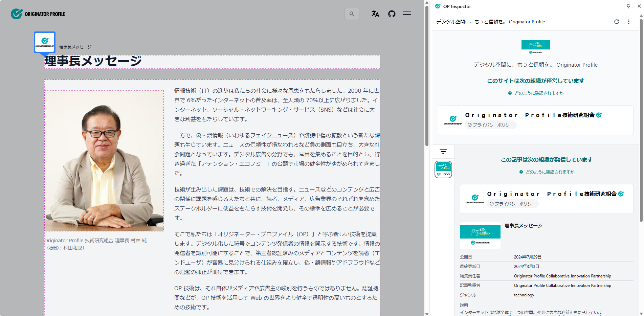Click the chairman portrait photo
The image size is (644, 316).
[104, 161]
